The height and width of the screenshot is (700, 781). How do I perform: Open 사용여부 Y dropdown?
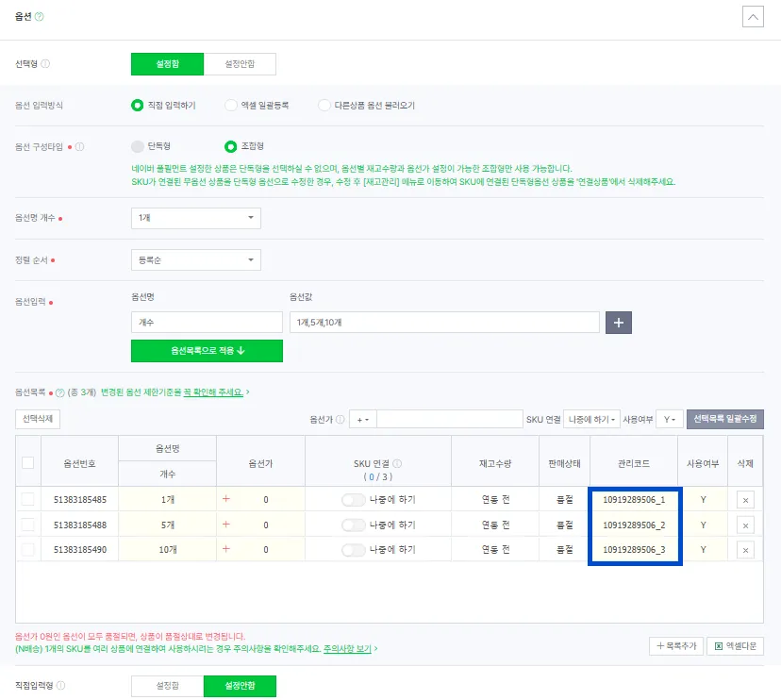pyautogui.click(x=669, y=420)
